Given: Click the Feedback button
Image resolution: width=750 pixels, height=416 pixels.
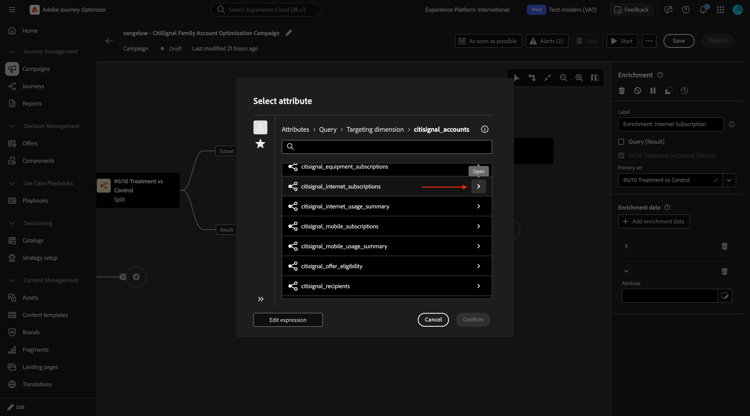Looking at the screenshot, I should click(x=631, y=10).
